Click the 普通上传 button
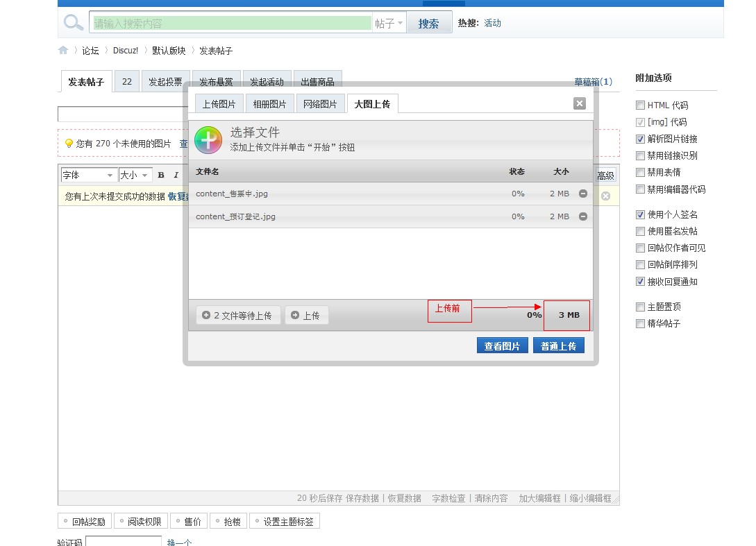Viewport: 756px width, 546px height. pyautogui.click(x=559, y=345)
